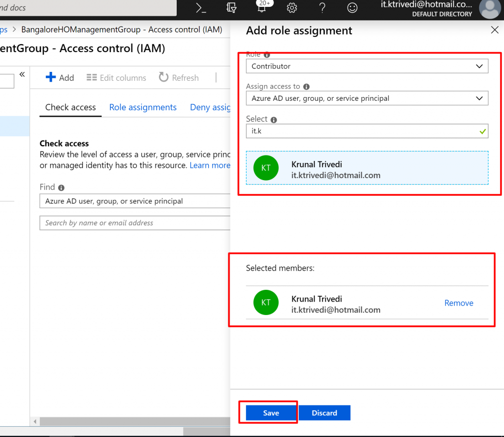Open the notifications bell
This screenshot has height=437, width=504.
pyautogui.click(x=262, y=8)
